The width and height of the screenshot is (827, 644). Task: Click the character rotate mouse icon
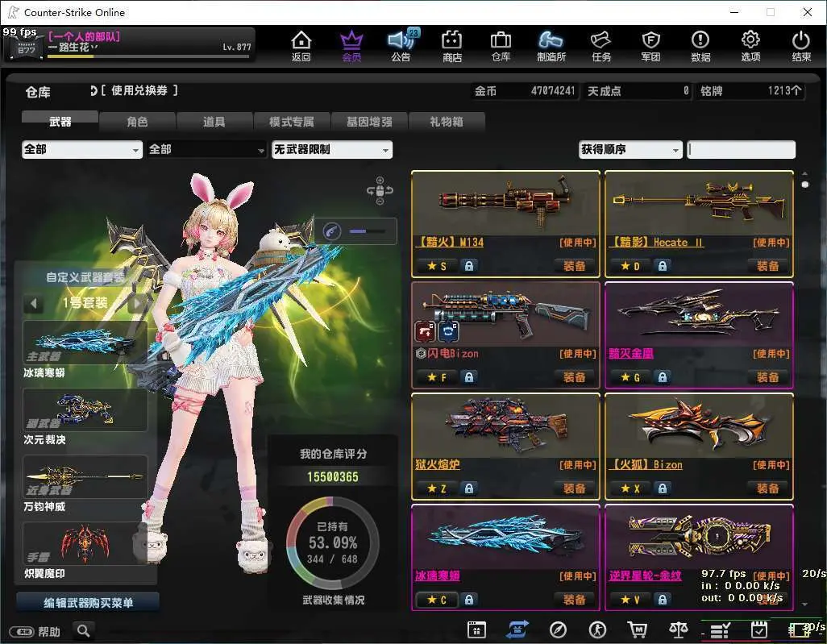click(380, 190)
